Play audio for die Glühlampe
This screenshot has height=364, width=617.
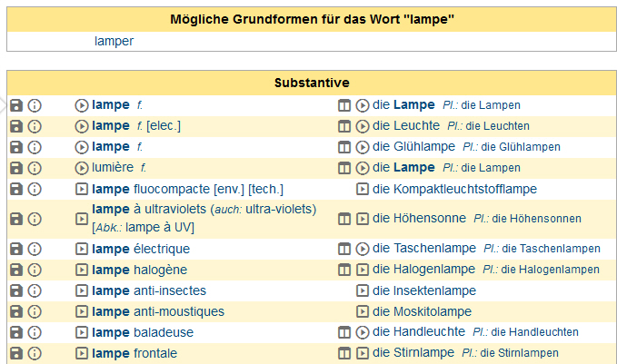click(x=362, y=147)
